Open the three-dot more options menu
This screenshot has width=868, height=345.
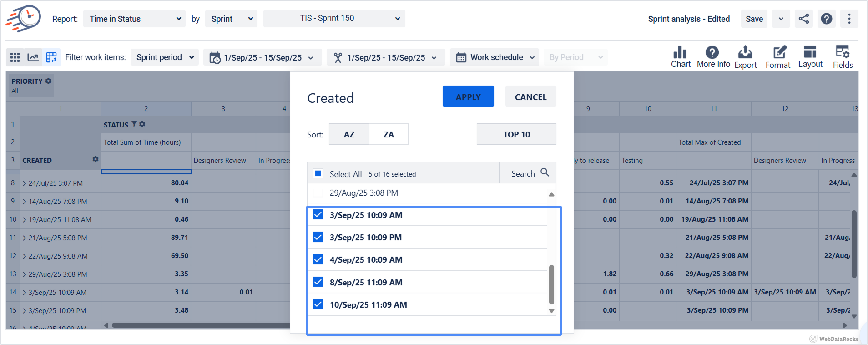pos(849,19)
